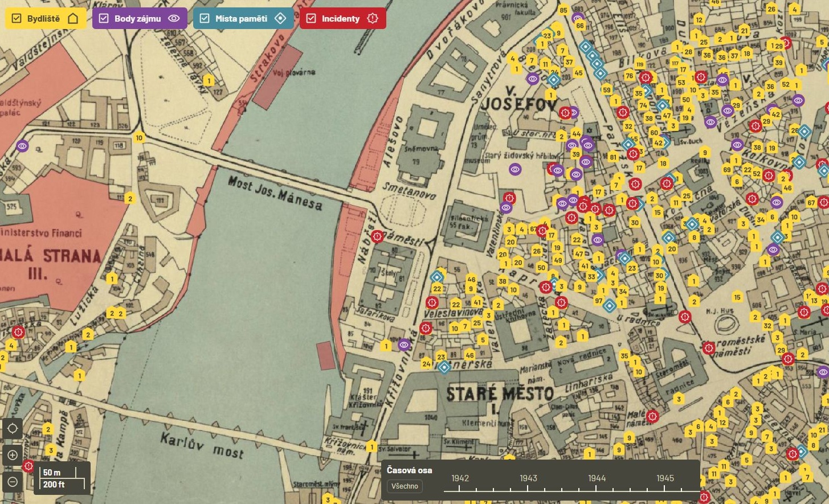Select blue memory diamond marker by Platnéřská street
The height and width of the screenshot is (504, 829).
(x=444, y=367)
